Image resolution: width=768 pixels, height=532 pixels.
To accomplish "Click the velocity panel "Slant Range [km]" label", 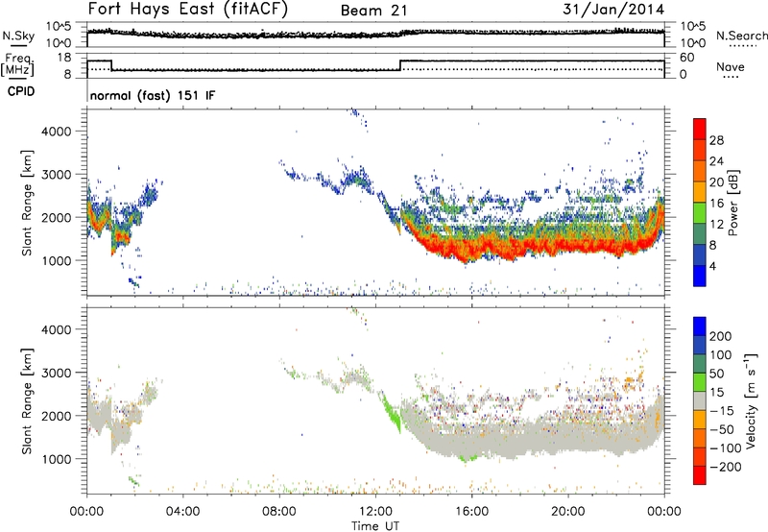I will [27, 401].
